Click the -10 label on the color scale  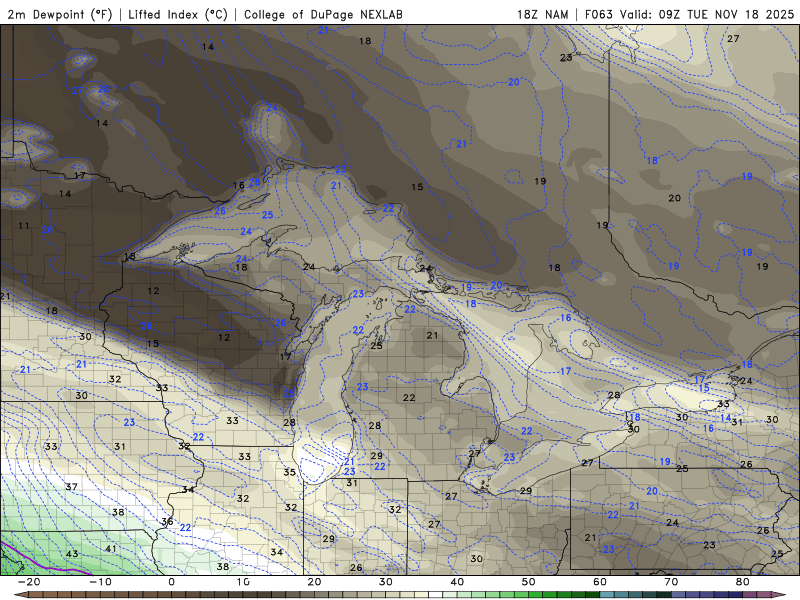pos(100,582)
